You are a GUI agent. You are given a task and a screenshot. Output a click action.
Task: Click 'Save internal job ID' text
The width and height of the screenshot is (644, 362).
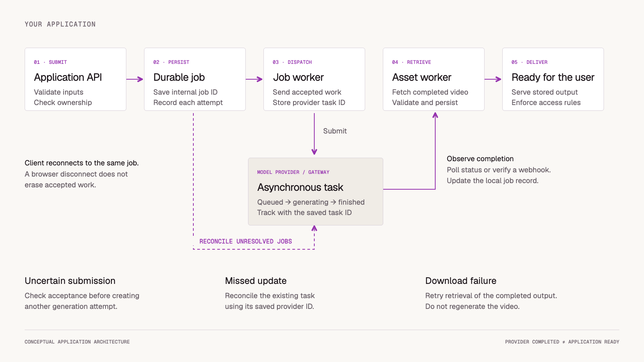[x=185, y=92]
